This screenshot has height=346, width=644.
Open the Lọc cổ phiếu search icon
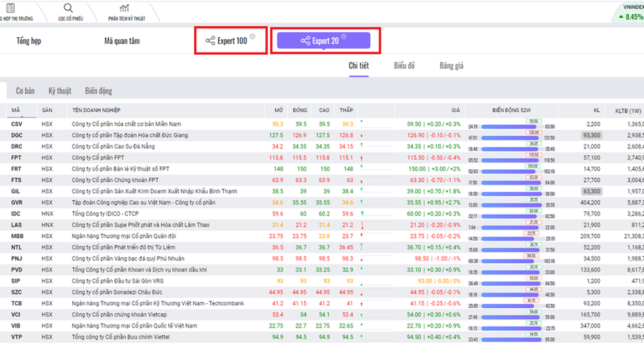pos(68,8)
